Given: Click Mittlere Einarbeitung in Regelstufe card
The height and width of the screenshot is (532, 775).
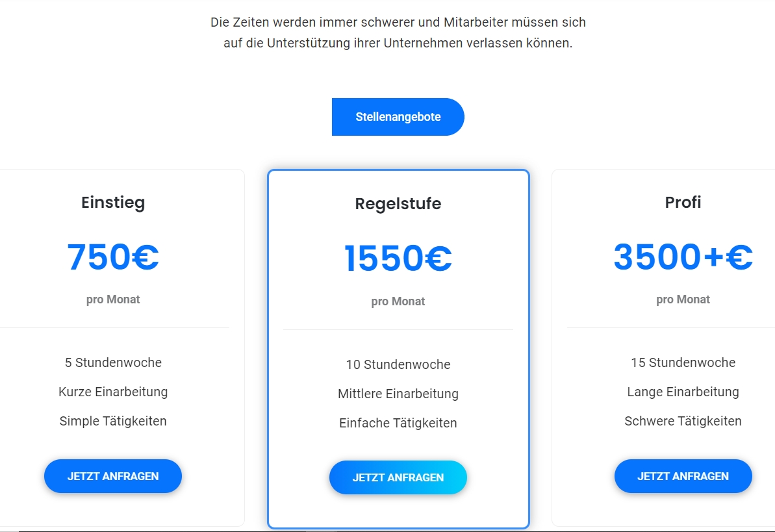Looking at the screenshot, I should (x=398, y=394).
